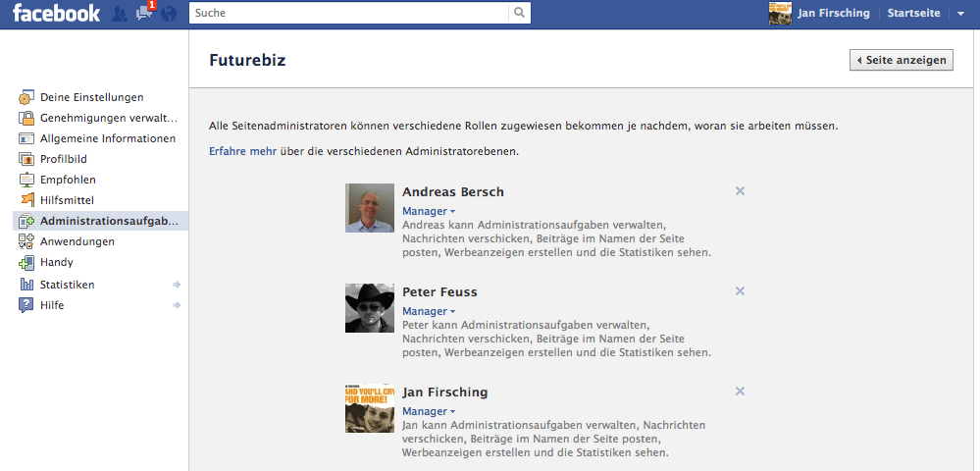
Task: Open Jan Firsching profile picture in top bar
Action: (781, 13)
